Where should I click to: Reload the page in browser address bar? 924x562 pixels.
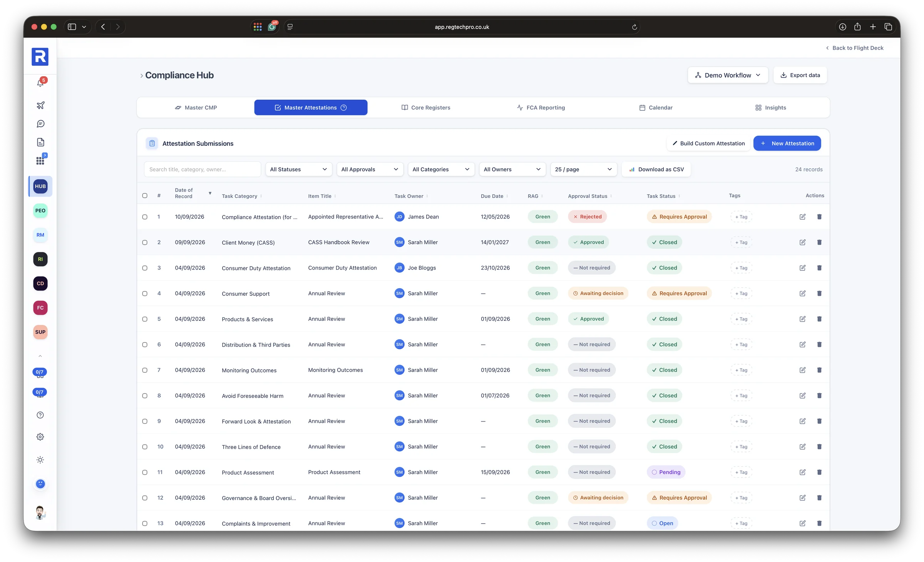(634, 27)
